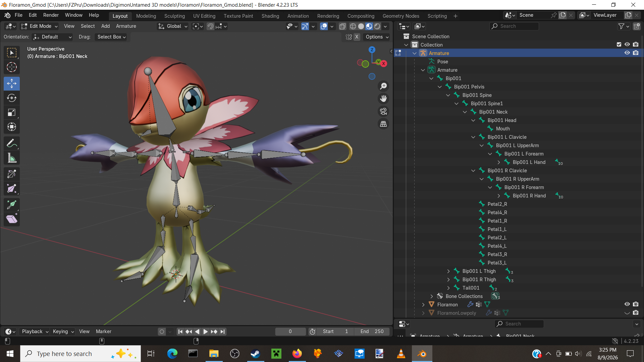
Task: Click the Start frame field
Action: 335,331
